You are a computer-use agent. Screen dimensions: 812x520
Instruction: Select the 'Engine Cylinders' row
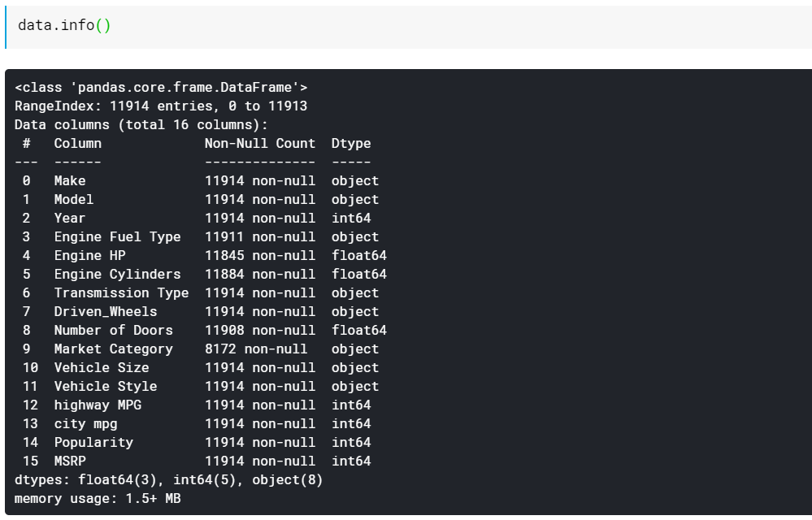[117, 274]
